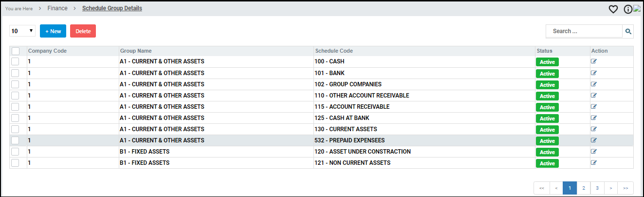The image size is (644, 197).
Task: Go to page 2
Action: pos(583,188)
